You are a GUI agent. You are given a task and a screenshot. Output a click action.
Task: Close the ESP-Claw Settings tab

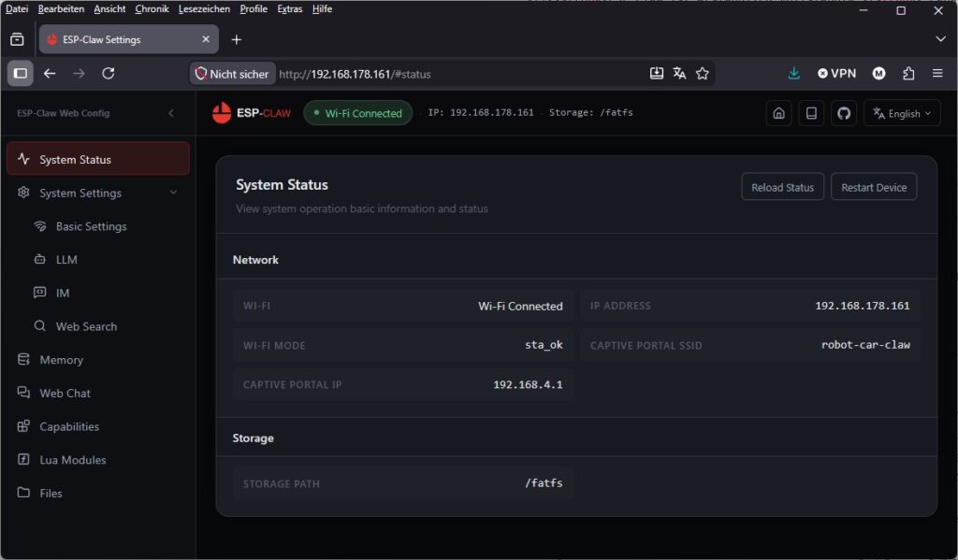click(206, 39)
